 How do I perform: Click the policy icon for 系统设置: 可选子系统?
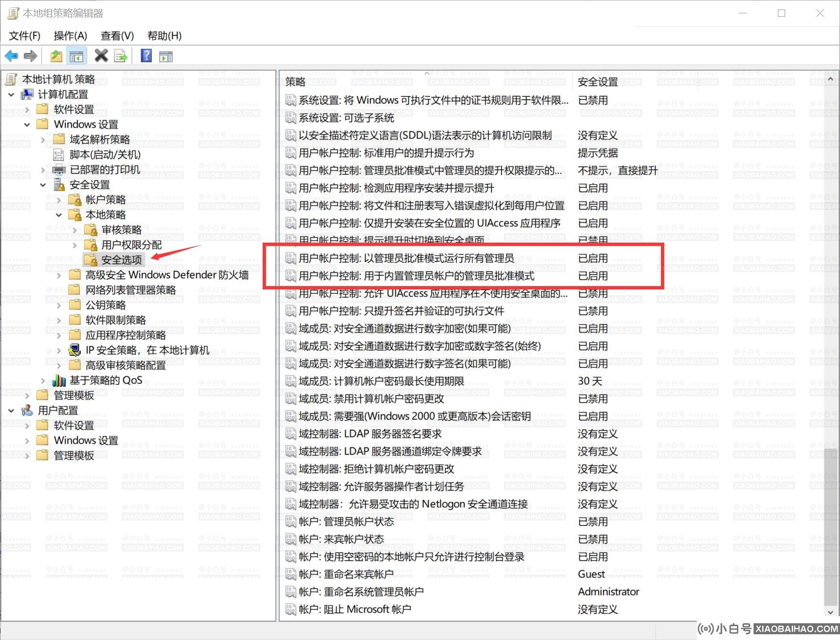(x=290, y=117)
